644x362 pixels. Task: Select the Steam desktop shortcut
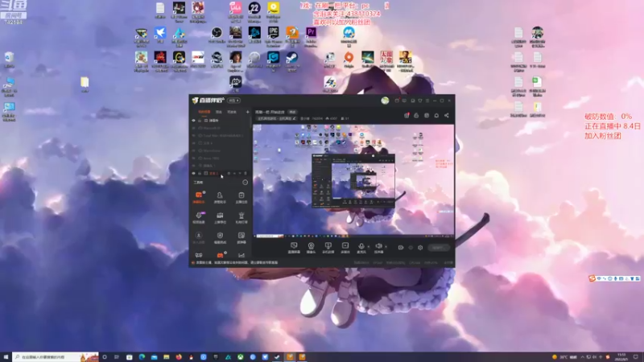(x=292, y=60)
